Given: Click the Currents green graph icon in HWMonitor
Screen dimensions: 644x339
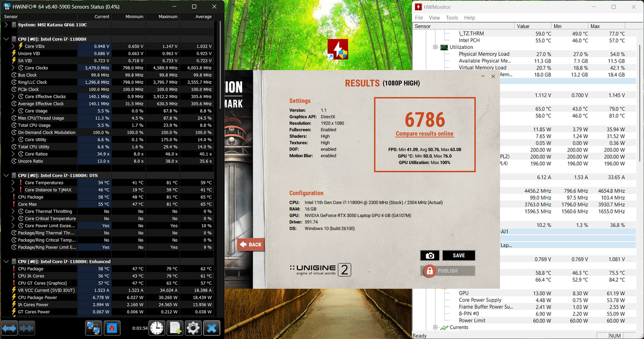Looking at the screenshot, I should click(x=444, y=327).
